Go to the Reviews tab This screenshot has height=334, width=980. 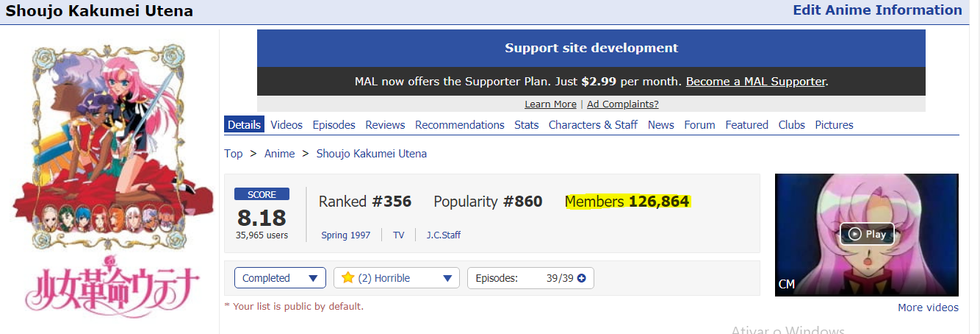(385, 125)
